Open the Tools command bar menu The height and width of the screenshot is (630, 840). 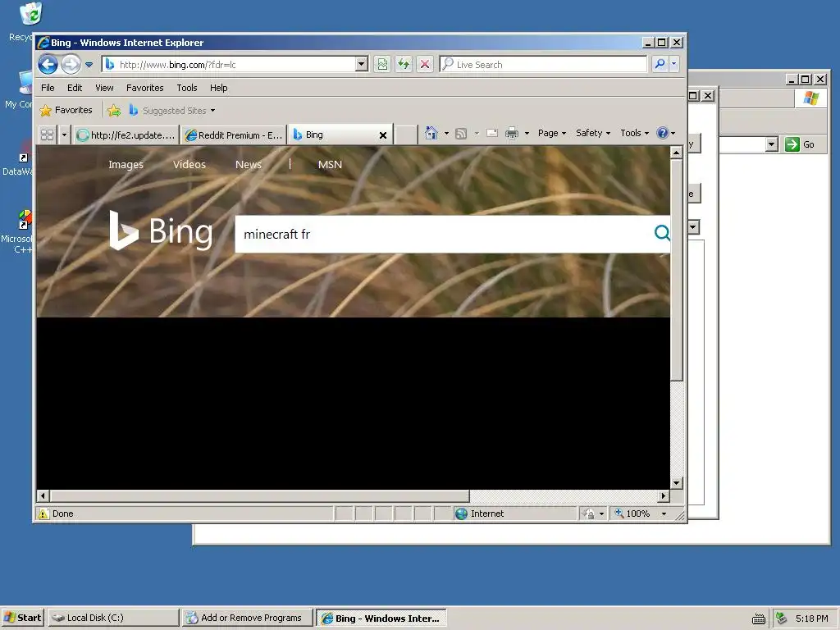[634, 133]
